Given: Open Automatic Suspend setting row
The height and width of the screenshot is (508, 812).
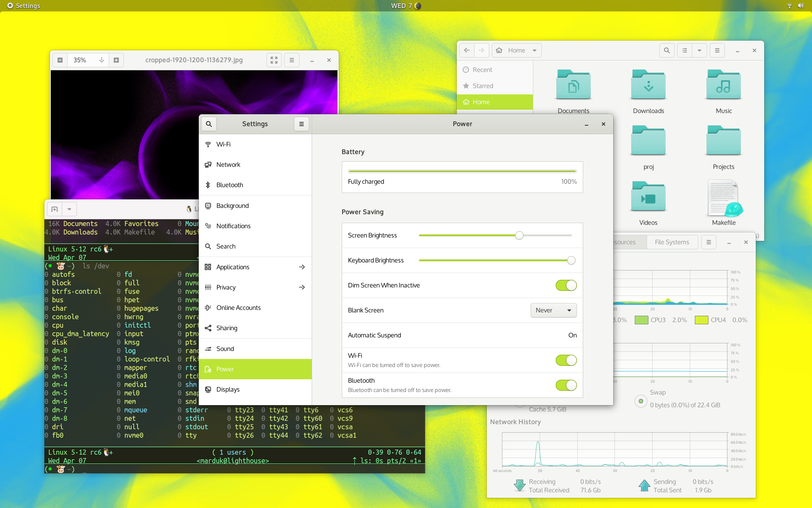Looking at the screenshot, I should (462, 335).
